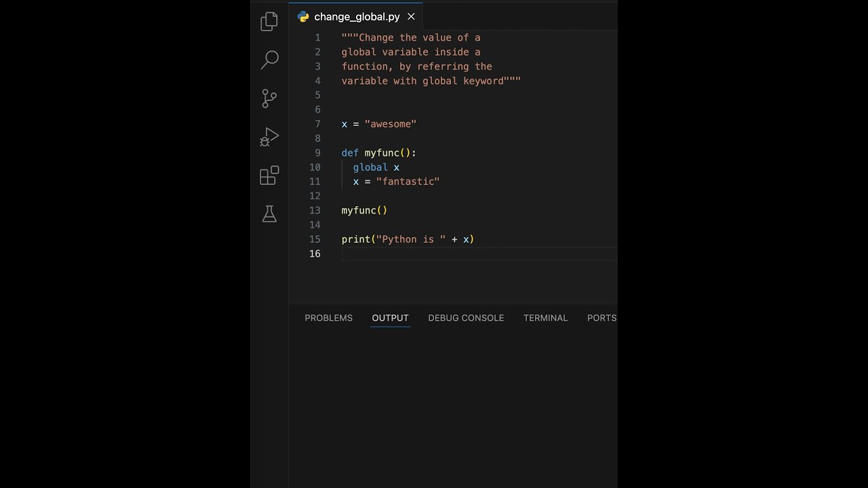Screen dimensions: 868x488
Task: Click the Python file icon on the tab
Action: click(x=303, y=17)
